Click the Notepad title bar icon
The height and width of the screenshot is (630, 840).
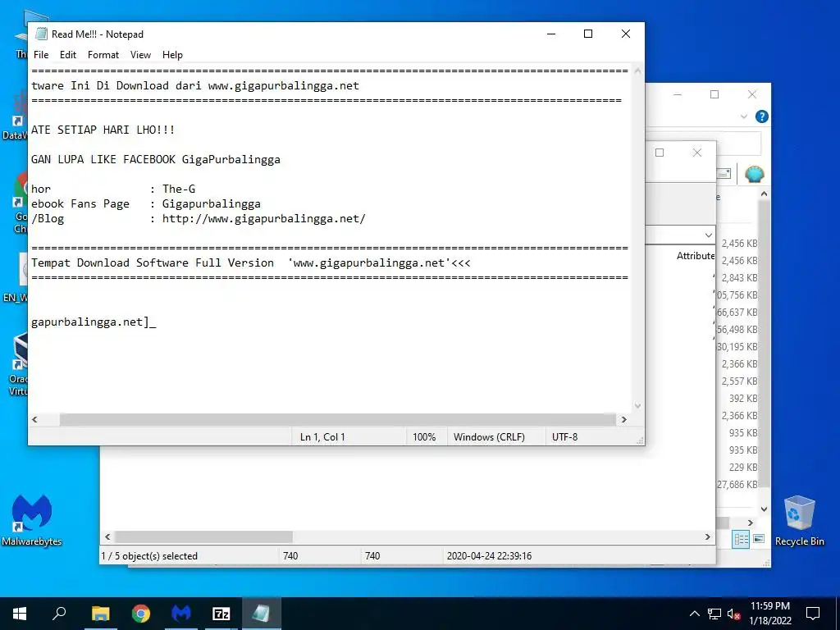(41, 34)
